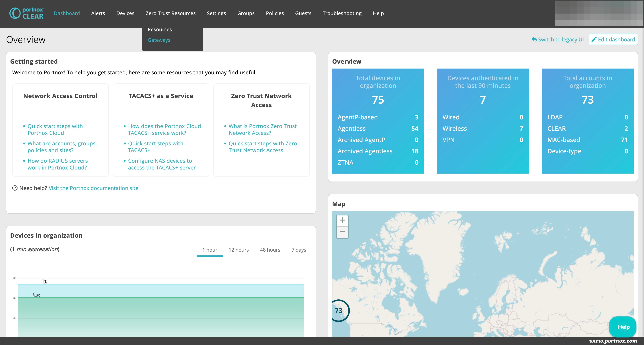Click the Zero Trust Network Access heading

261,101
